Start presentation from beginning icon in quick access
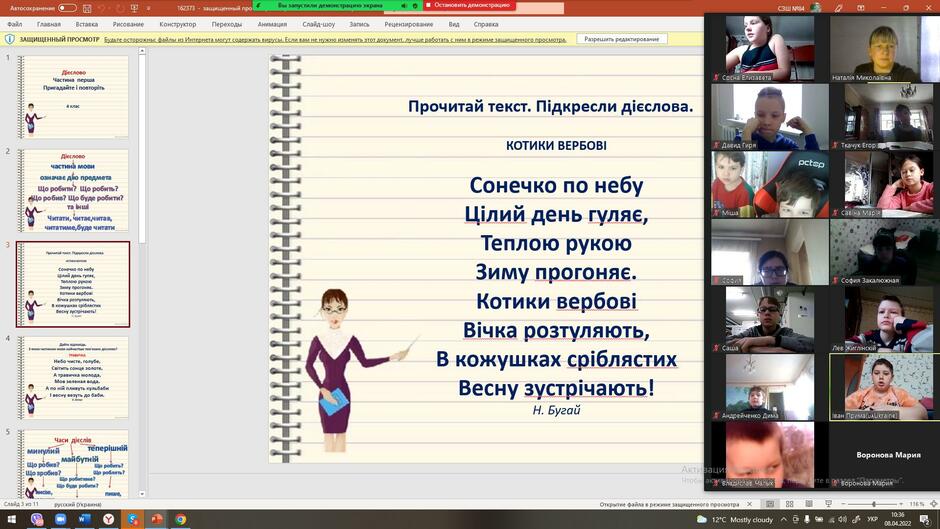 134,8
